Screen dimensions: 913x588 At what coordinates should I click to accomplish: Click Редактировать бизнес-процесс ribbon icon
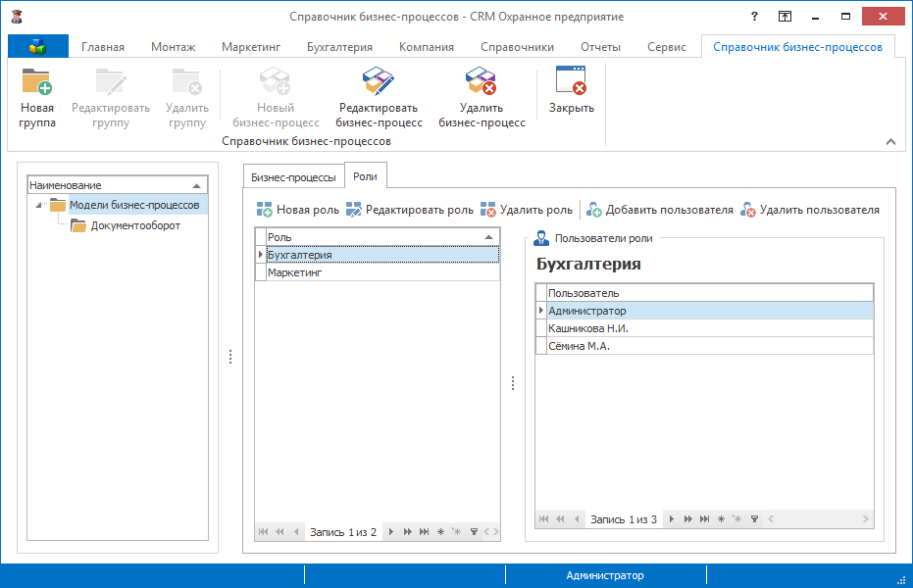(x=379, y=80)
